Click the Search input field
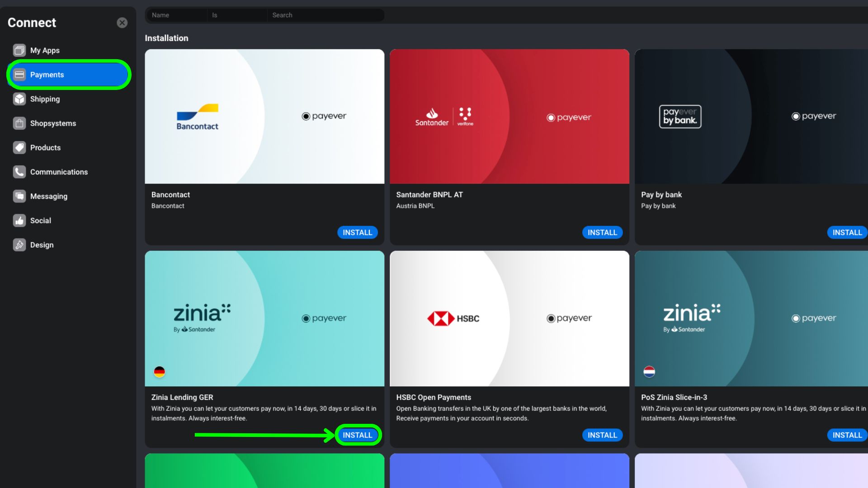Screen dimensions: 868x488 (325, 15)
